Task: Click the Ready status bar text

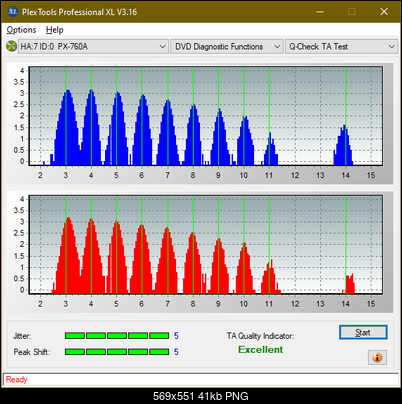Action: 17,379
